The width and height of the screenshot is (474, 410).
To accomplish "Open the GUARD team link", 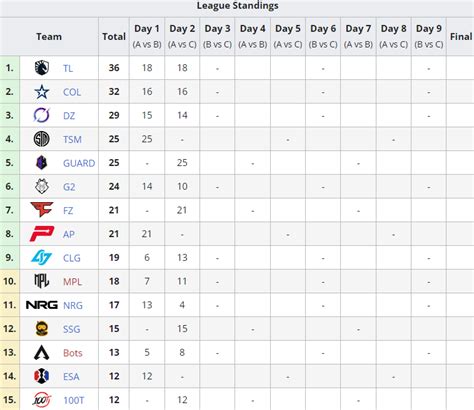I will click(79, 163).
